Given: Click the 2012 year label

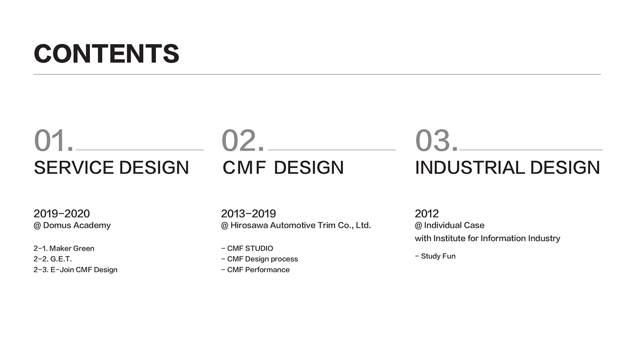Looking at the screenshot, I should (x=427, y=213).
